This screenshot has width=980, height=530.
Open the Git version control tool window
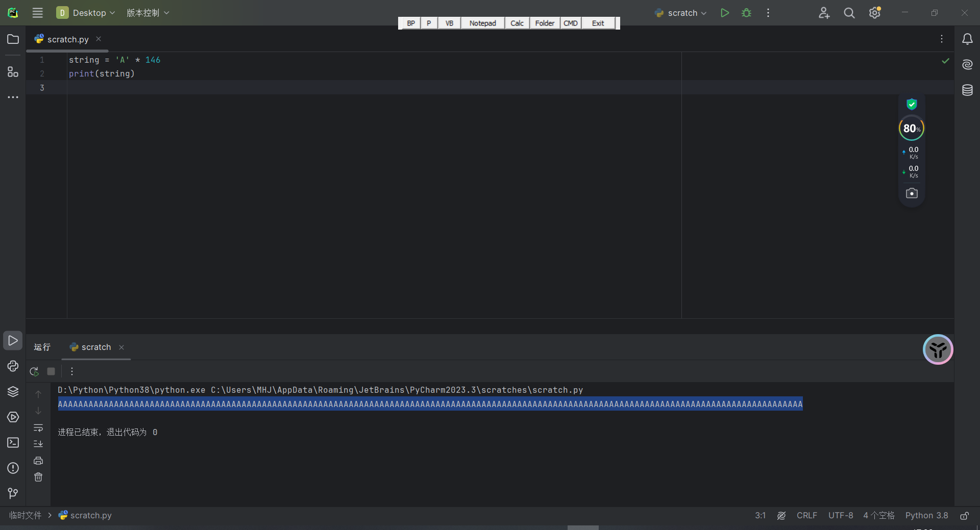coord(13,493)
